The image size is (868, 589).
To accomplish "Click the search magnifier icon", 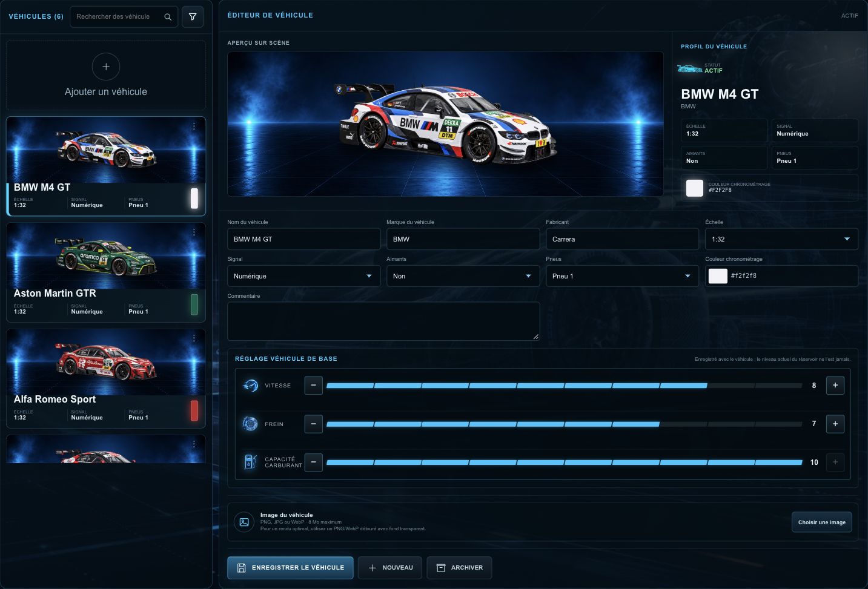I will pos(168,17).
